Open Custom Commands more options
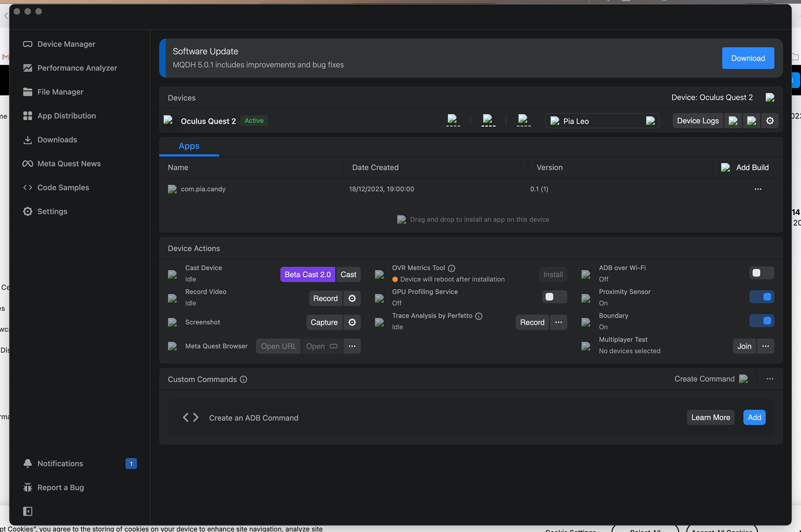The width and height of the screenshot is (801, 532). [x=770, y=379]
